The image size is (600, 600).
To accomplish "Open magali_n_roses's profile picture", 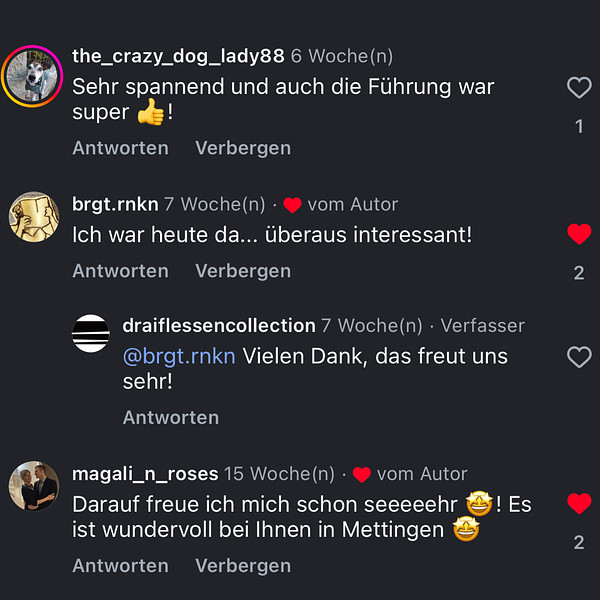I will pos(33,486).
